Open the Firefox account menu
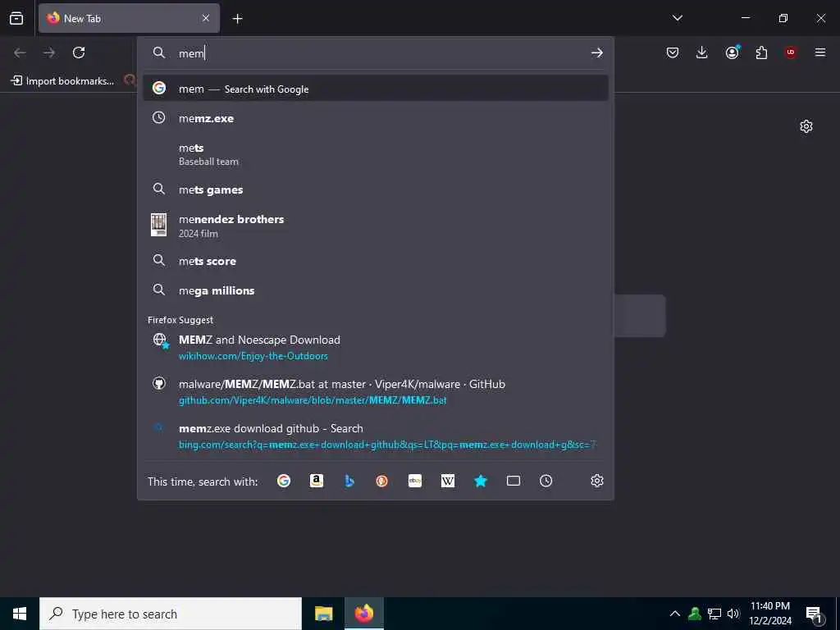 point(732,52)
